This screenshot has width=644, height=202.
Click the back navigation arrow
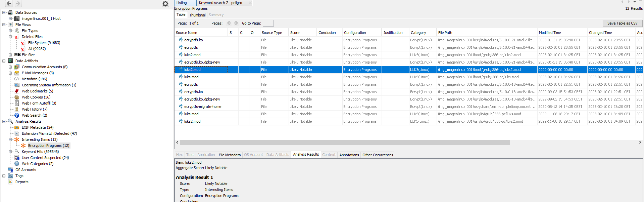tap(9, 4)
